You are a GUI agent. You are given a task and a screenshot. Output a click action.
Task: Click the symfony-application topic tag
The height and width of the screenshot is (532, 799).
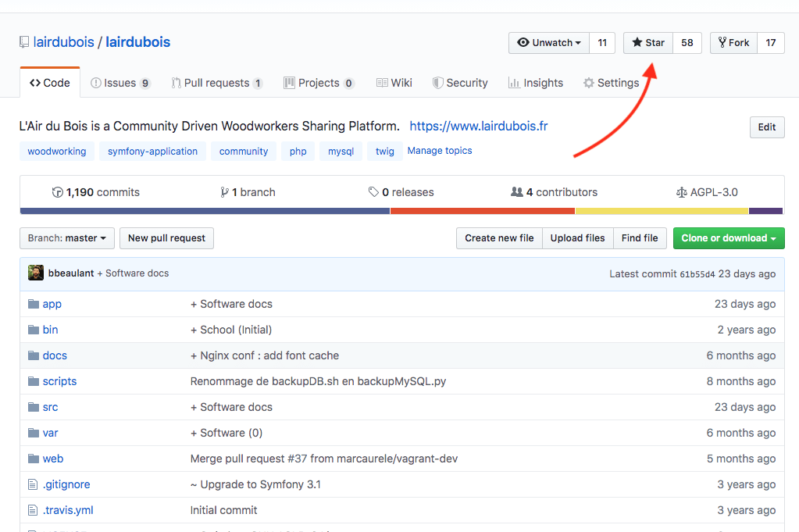pos(152,152)
